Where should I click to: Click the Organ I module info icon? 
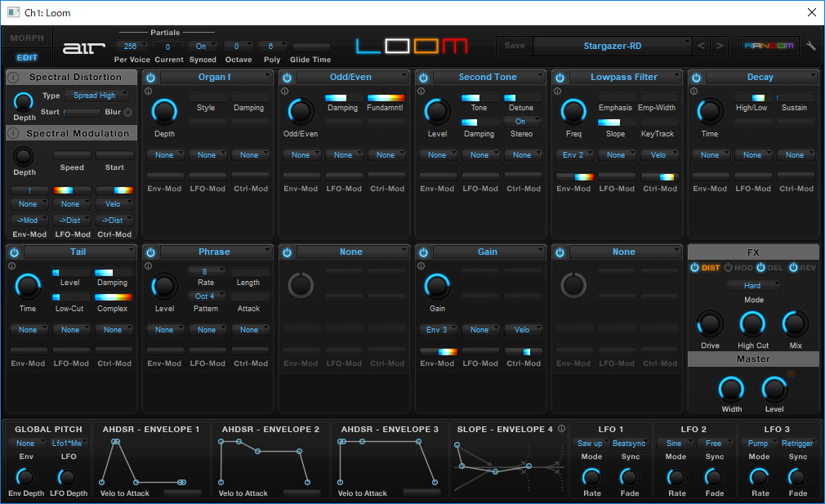click(149, 91)
